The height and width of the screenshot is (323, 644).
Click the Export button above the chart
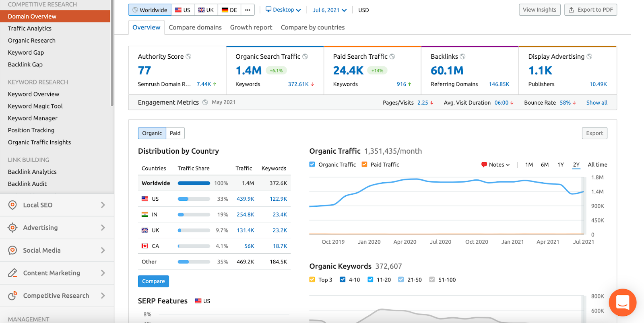pos(594,133)
